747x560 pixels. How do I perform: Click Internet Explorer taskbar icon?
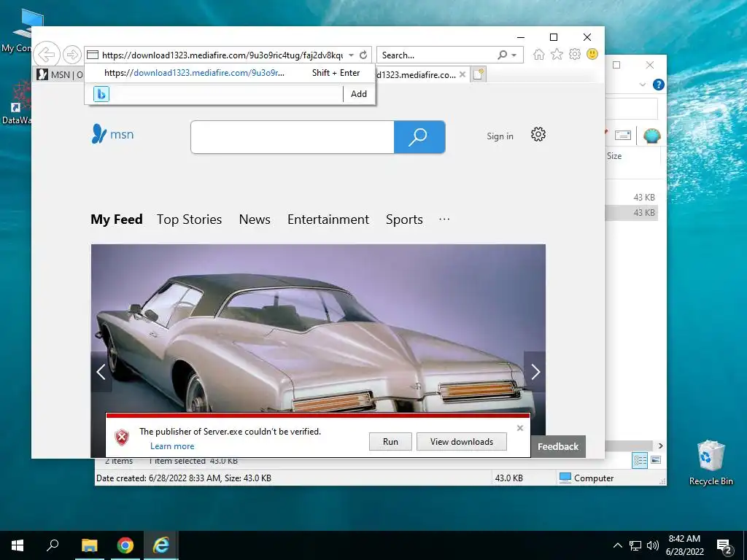click(x=161, y=545)
